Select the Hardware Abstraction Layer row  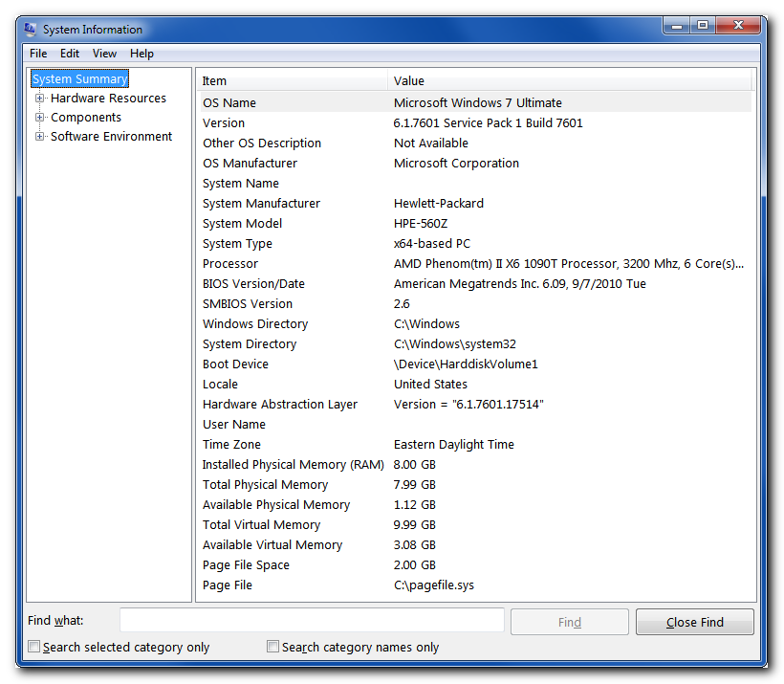point(476,404)
